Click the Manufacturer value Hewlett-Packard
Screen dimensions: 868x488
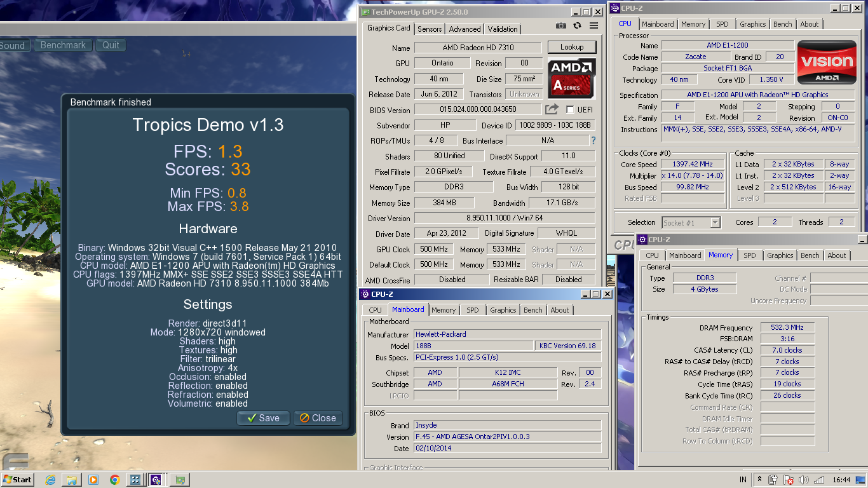[508, 334]
